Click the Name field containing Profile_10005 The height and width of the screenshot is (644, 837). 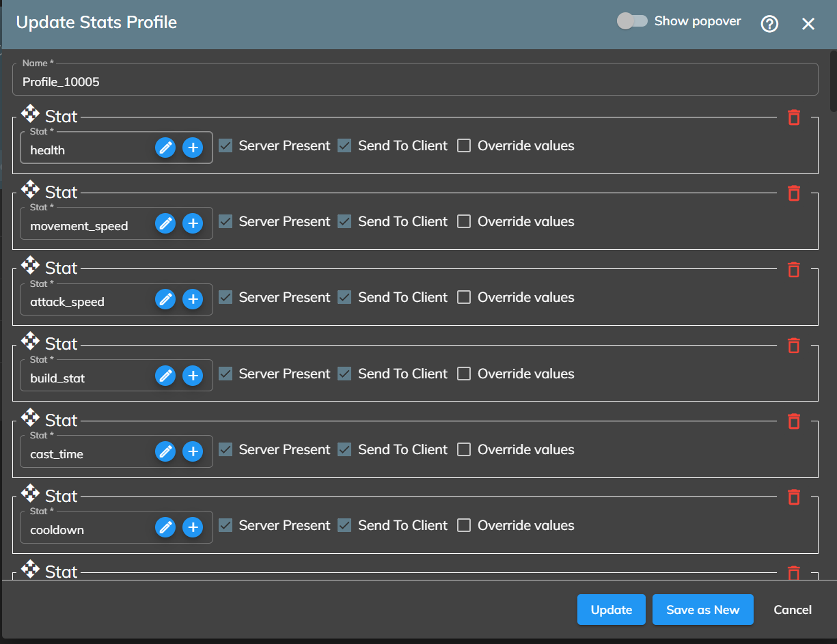415,82
